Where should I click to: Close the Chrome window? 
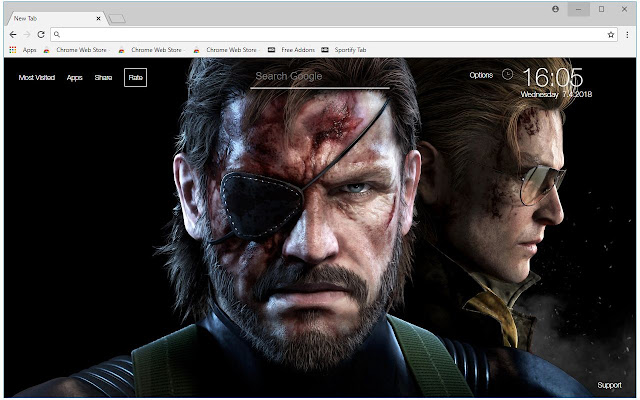point(624,9)
